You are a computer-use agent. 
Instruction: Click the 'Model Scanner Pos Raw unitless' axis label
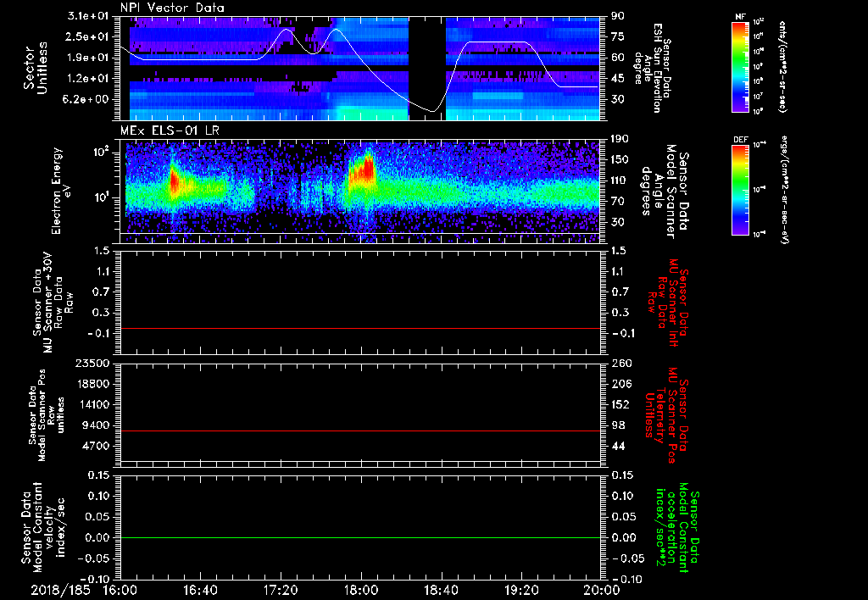[47, 415]
